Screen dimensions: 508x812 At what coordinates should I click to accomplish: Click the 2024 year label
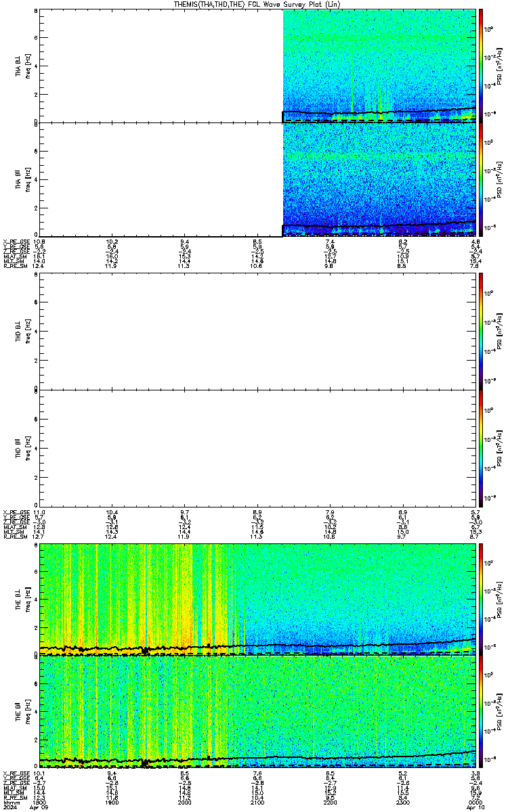tap(9, 807)
